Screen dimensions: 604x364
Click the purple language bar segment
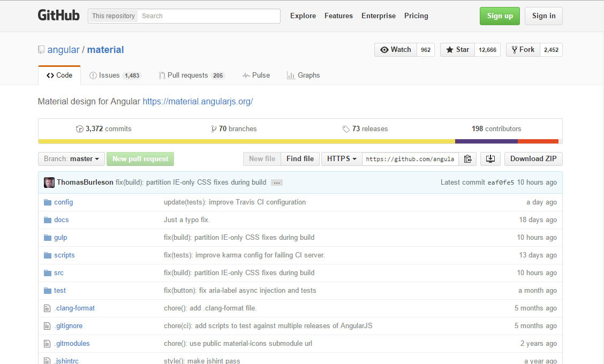pos(486,141)
